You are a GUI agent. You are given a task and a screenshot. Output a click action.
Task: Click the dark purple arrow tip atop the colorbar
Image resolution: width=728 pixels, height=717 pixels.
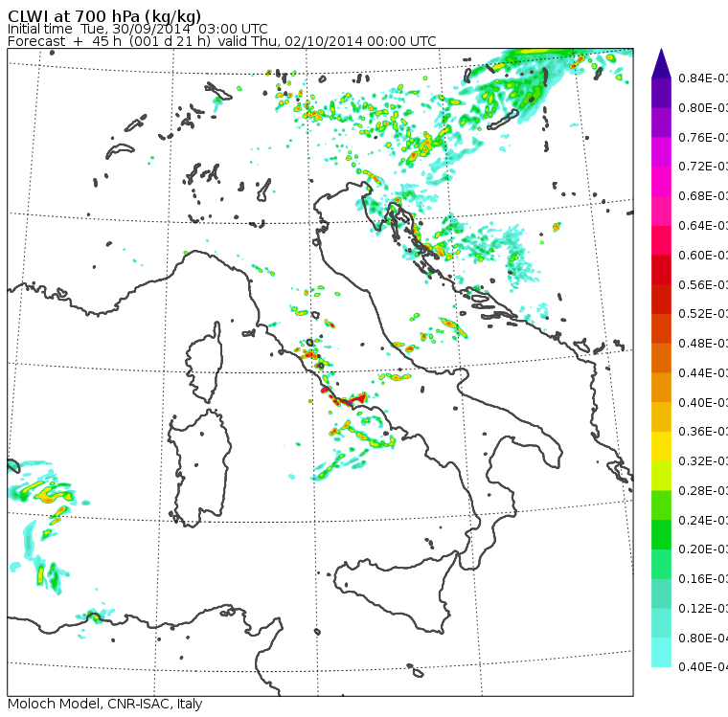[x=661, y=63]
